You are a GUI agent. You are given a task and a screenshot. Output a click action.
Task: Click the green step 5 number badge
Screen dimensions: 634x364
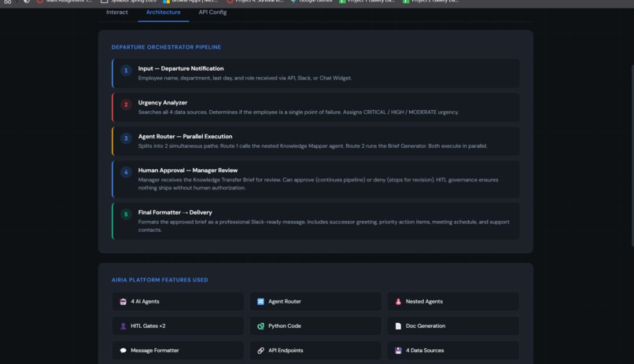pos(126,214)
